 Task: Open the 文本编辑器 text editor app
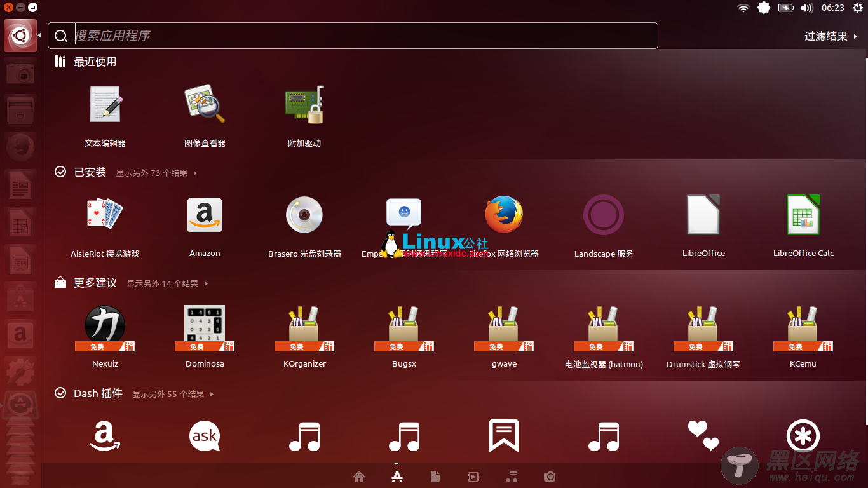point(105,105)
